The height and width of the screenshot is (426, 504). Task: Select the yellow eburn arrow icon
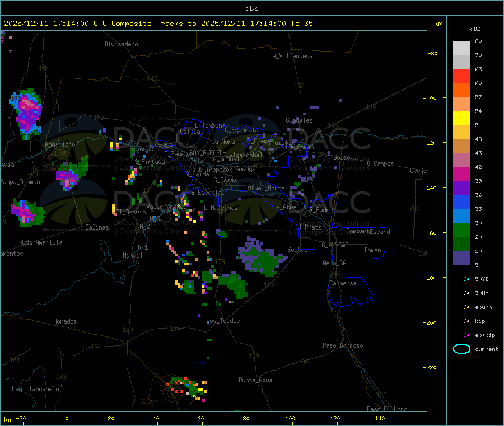[x=461, y=307]
